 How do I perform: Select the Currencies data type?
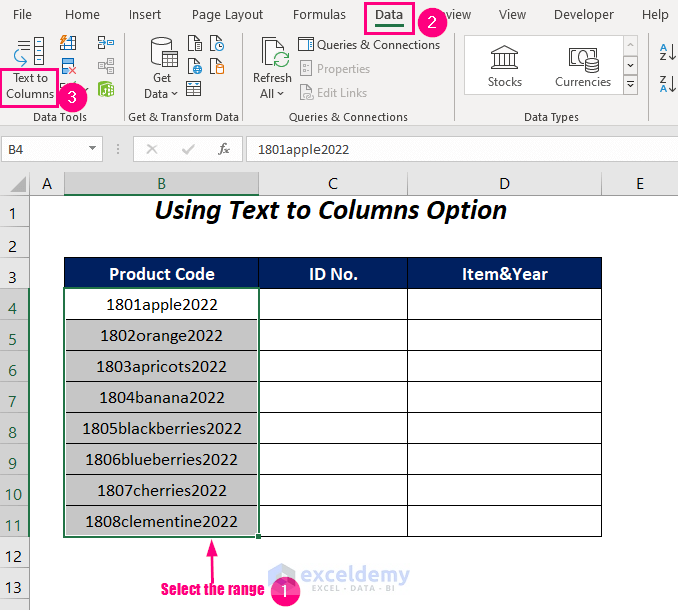click(x=583, y=66)
